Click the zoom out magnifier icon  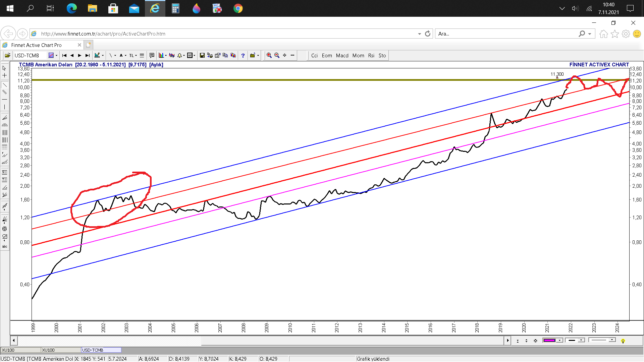click(x=277, y=55)
